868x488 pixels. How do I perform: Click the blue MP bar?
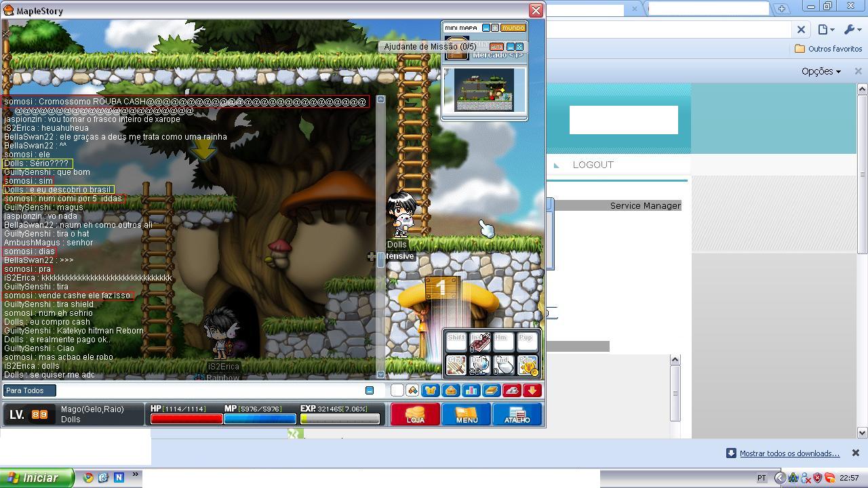coord(260,418)
